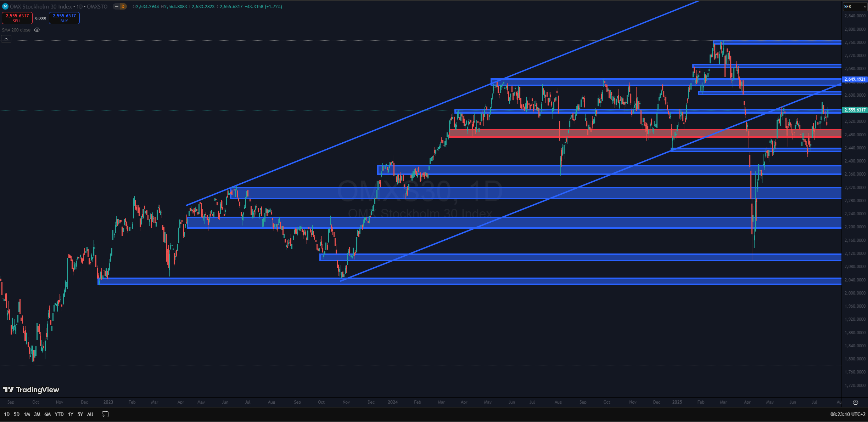This screenshot has height=422, width=868.
Task: Click the delayed data 'D' badge
Action: tap(123, 6)
